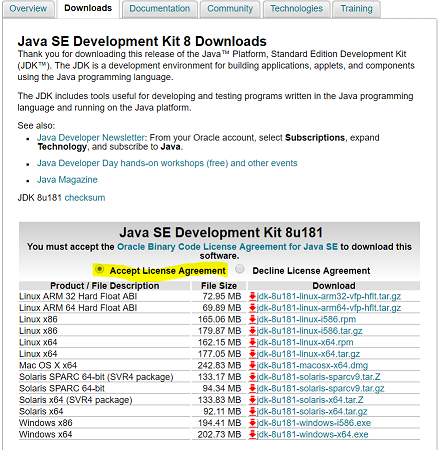Click Solaris SPARC 64-bit (SVR4 package) text
Screen dimensions: 440x450
coord(96,377)
